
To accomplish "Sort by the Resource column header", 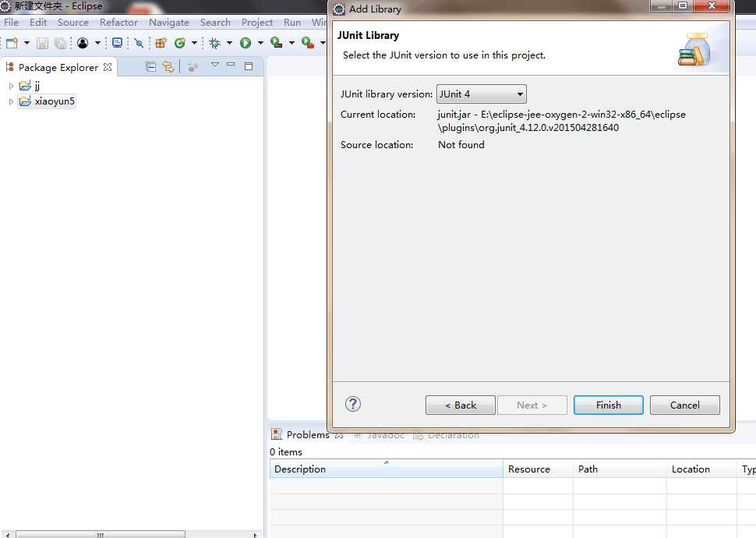I will [x=538, y=469].
